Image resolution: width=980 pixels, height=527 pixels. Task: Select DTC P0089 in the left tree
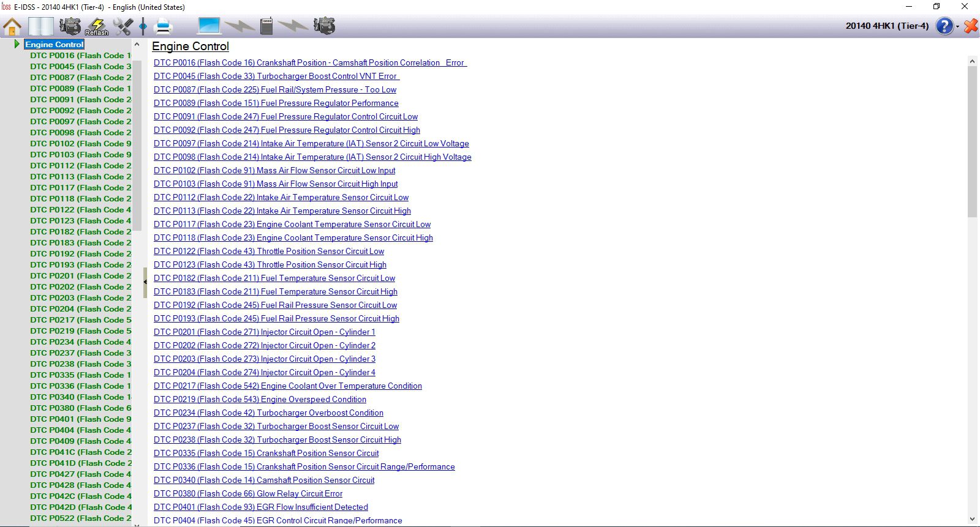(81, 88)
